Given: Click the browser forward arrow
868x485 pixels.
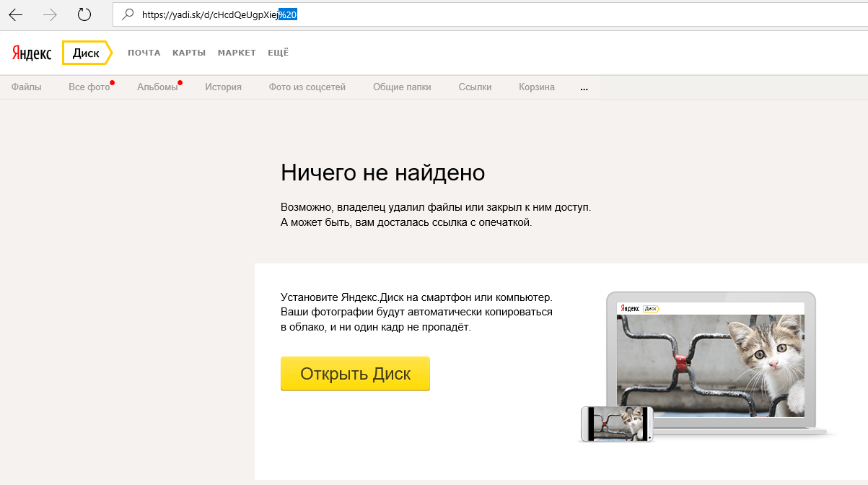Looking at the screenshot, I should coord(50,14).
